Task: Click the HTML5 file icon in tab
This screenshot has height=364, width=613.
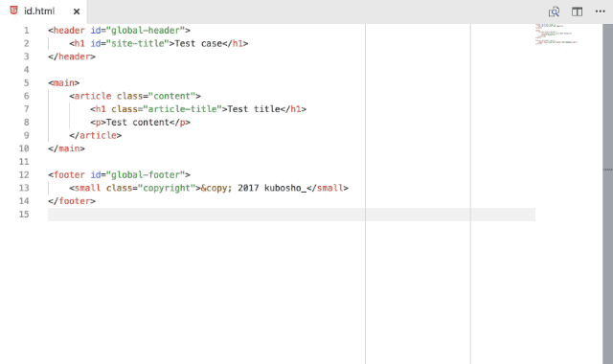Action: click(14, 11)
